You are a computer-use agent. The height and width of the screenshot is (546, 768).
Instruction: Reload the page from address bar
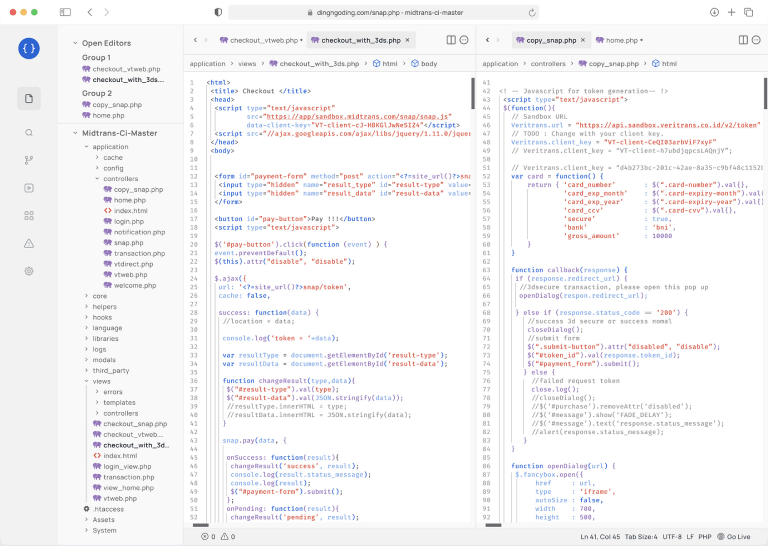pyautogui.click(x=532, y=13)
